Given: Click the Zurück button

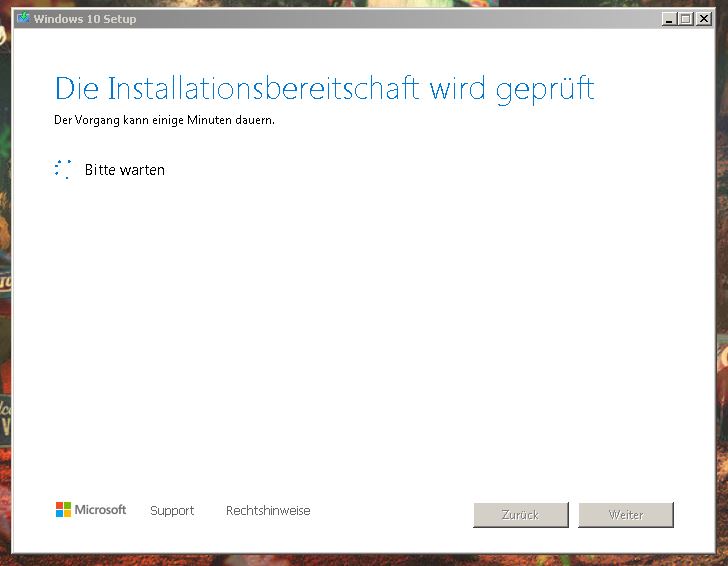Looking at the screenshot, I should click(x=521, y=514).
